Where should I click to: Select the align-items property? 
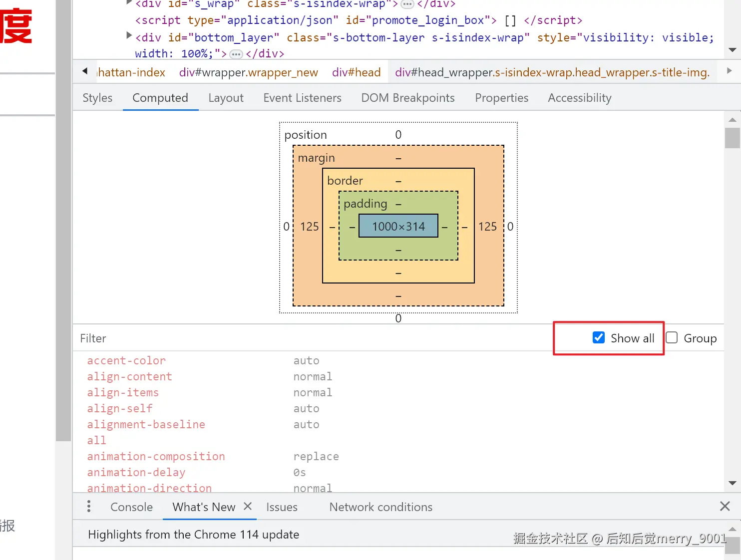(x=122, y=392)
